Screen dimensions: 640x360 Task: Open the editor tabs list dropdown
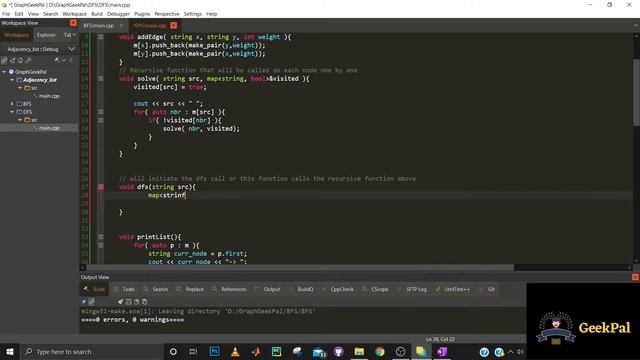tap(636, 25)
